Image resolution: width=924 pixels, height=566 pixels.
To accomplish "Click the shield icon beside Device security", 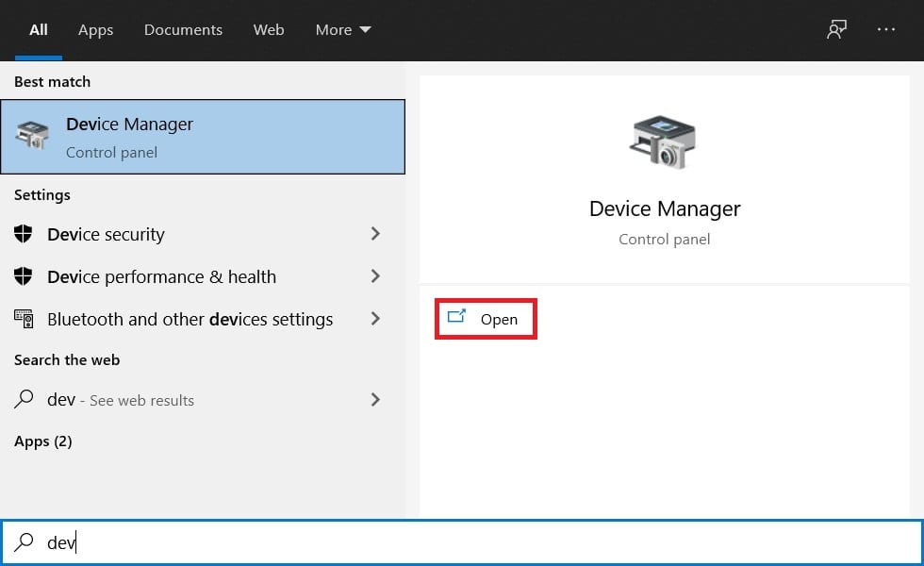I will point(23,234).
